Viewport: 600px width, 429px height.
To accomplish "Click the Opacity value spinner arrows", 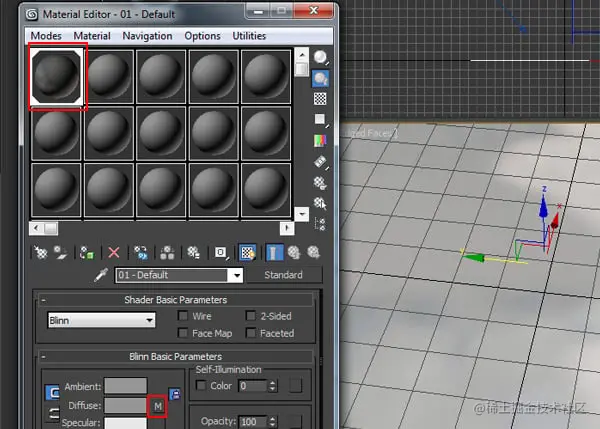I will 272,422.
